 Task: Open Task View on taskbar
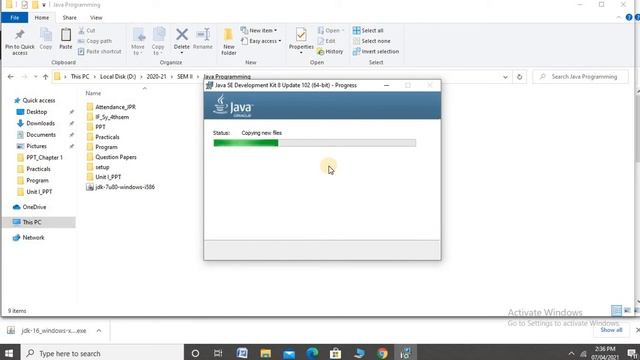point(218,353)
